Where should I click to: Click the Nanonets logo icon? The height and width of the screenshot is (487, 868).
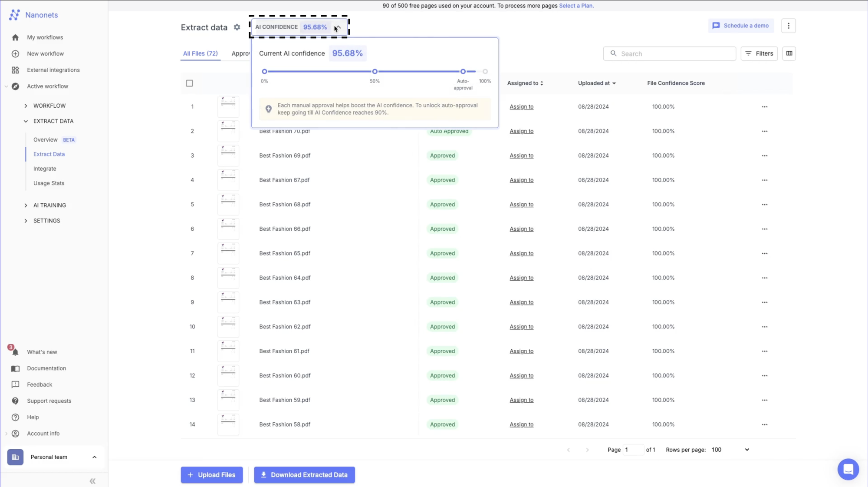tap(15, 15)
